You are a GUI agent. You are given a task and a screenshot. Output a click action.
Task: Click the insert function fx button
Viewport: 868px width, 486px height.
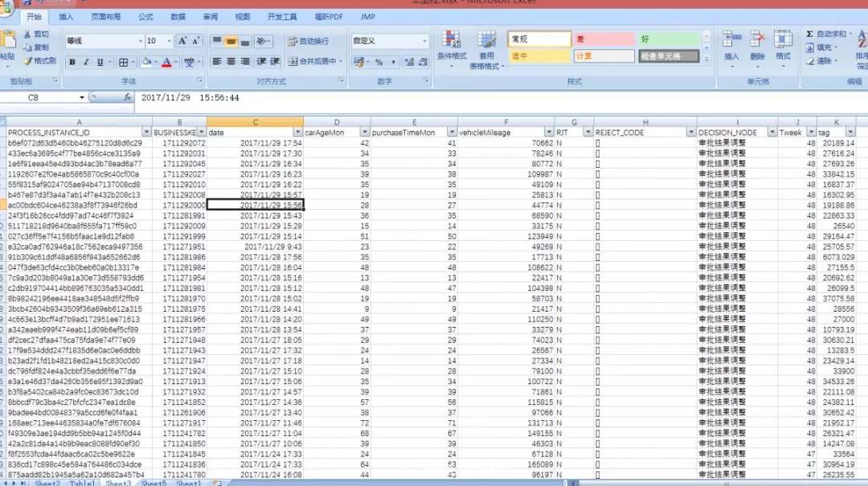127,97
